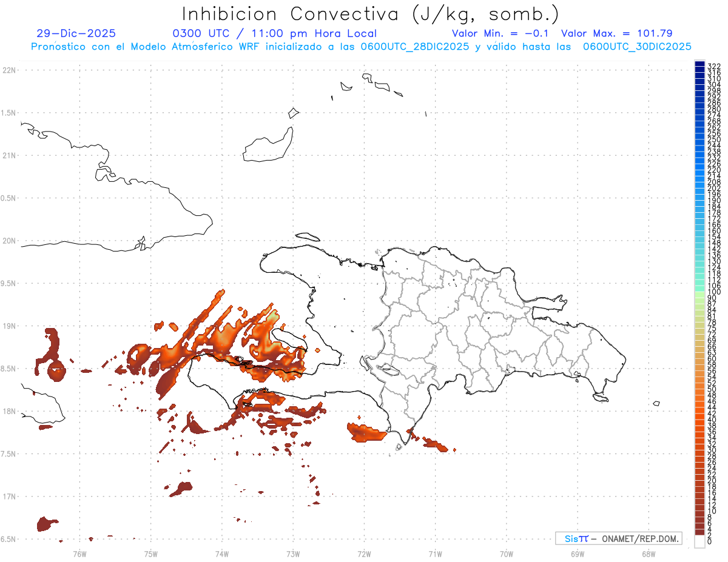Image resolution: width=728 pixels, height=562 pixels.
Task: Click the 'Inhibicion Convectiva (J/kg, somb.)' title
Action: coord(371,14)
